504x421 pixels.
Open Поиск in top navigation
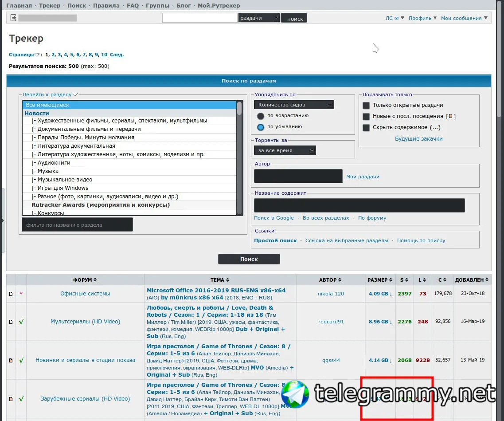tap(77, 5)
